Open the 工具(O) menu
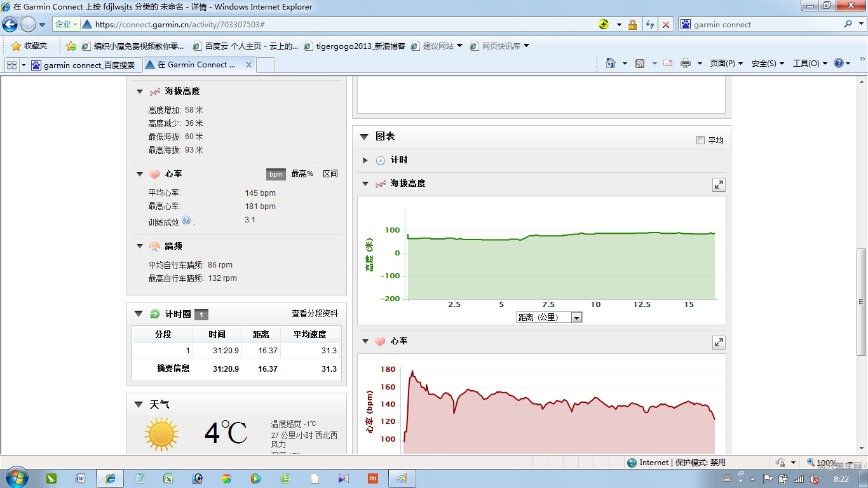This screenshot has height=488, width=868. pos(809,64)
